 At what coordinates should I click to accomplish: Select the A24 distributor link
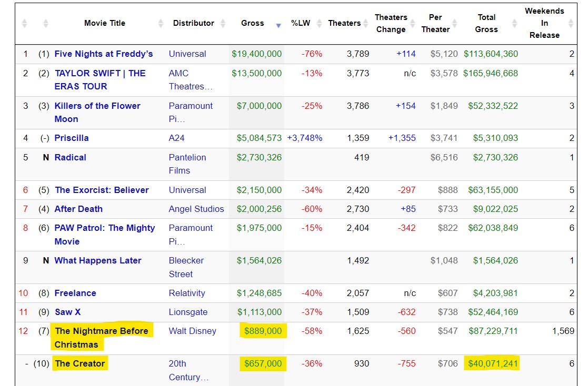pyautogui.click(x=176, y=138)
